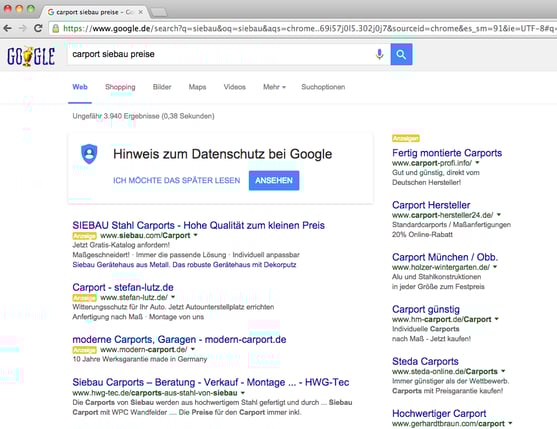
Task: Expand arrow next to www.modern-carport.de/
Action: click(193, 349)
